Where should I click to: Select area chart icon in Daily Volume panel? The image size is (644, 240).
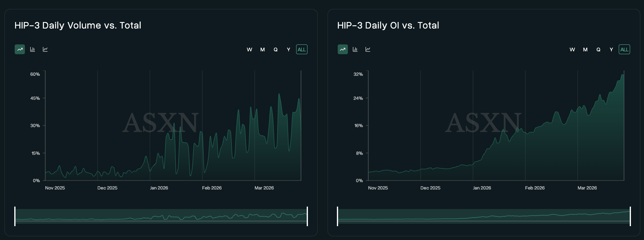(x=20, y=49)
